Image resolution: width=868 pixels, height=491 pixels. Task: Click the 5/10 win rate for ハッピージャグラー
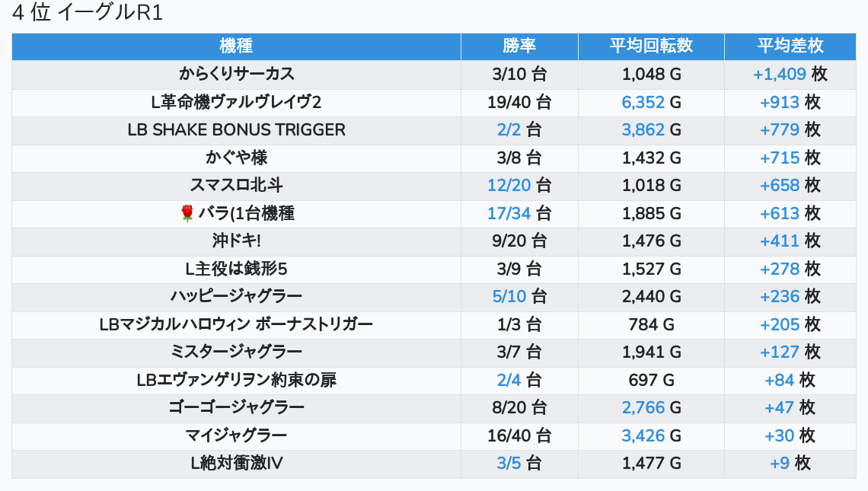pyautogui.click(x=509, y=297)
